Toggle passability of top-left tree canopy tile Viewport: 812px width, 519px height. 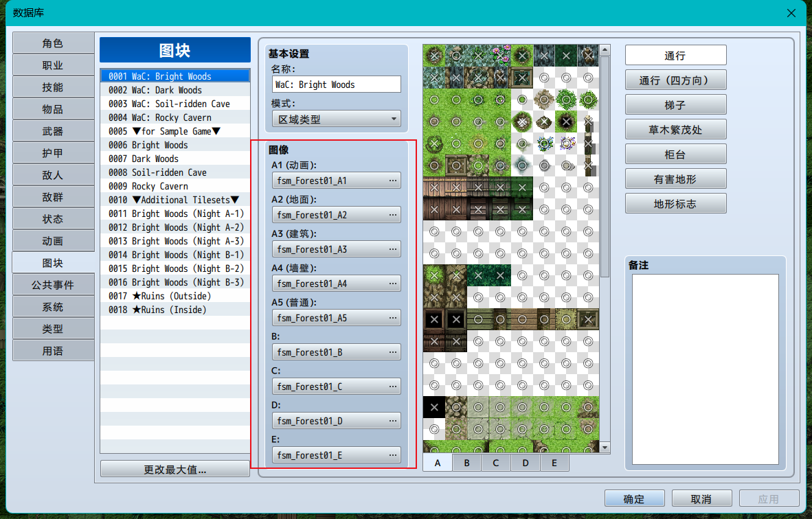[x=434, y=56]
